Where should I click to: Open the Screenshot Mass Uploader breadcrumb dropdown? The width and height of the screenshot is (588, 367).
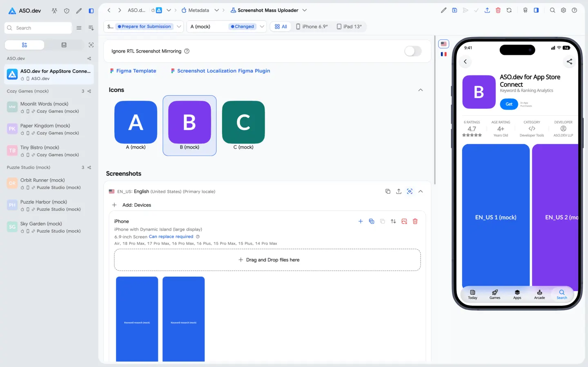(x=304, y=10)
